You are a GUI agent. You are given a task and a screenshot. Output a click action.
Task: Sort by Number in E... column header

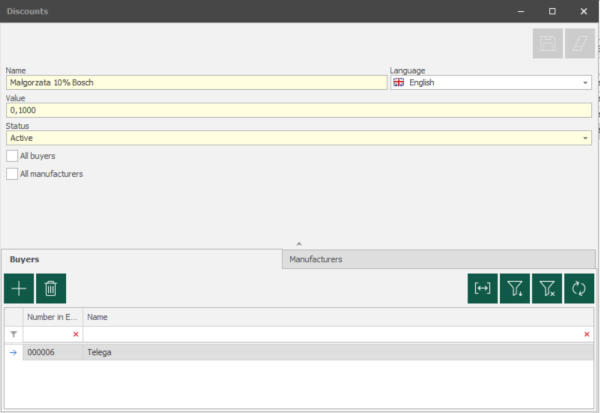[53, 317]
